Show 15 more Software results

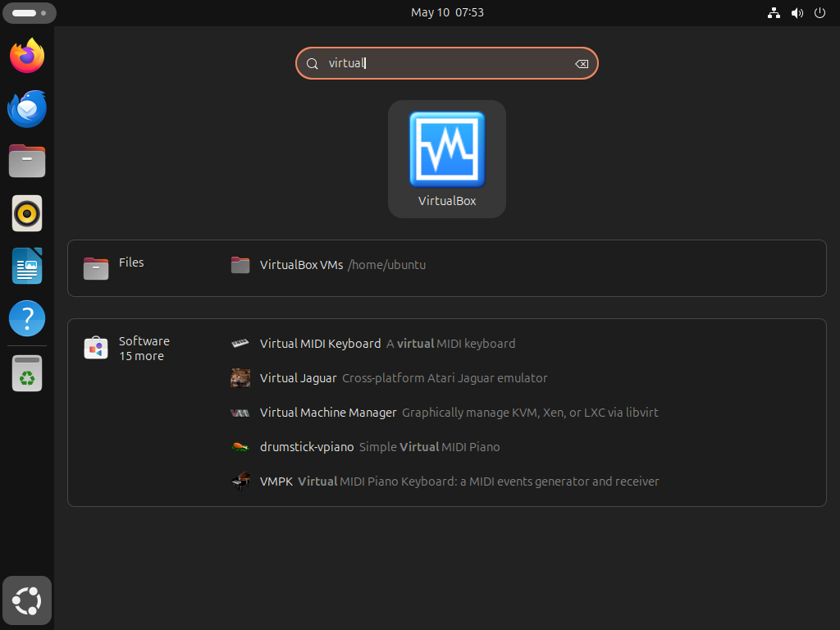tap(141, 356)
